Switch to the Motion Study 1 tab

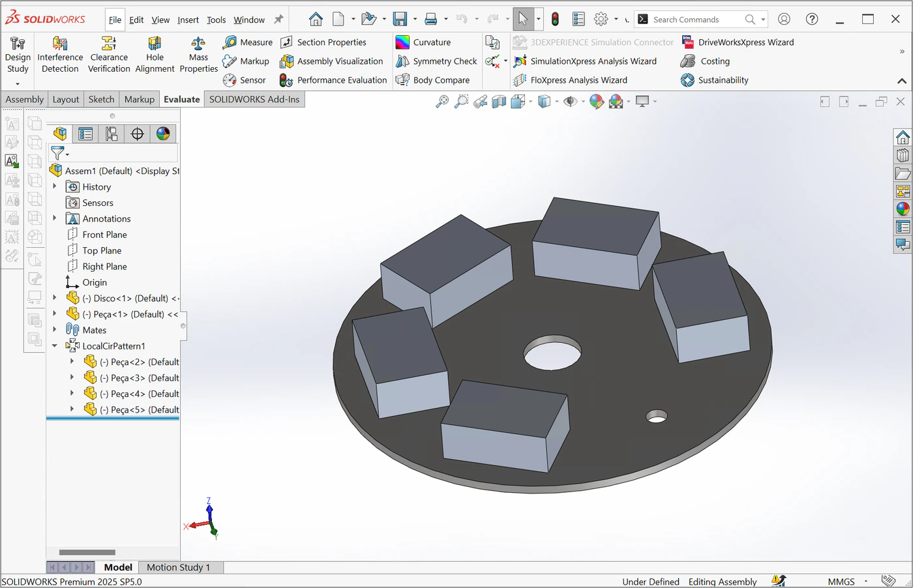pos(179,567)
